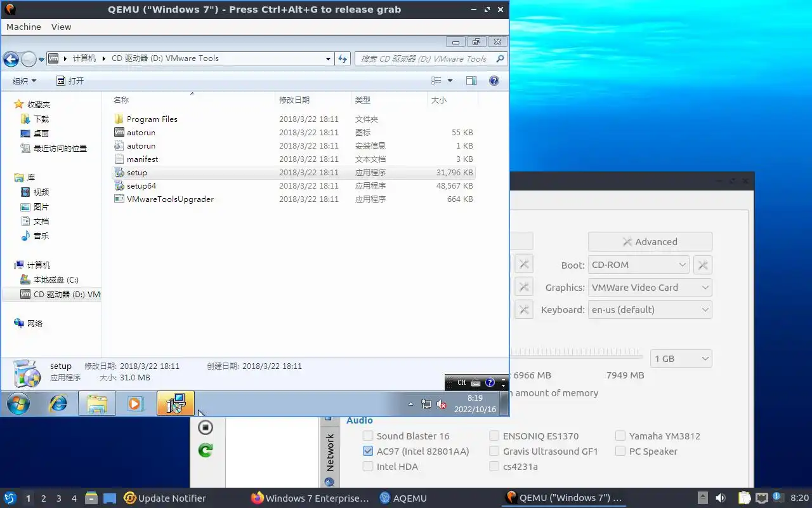Select the manifest text document

(x=119, y=159)
